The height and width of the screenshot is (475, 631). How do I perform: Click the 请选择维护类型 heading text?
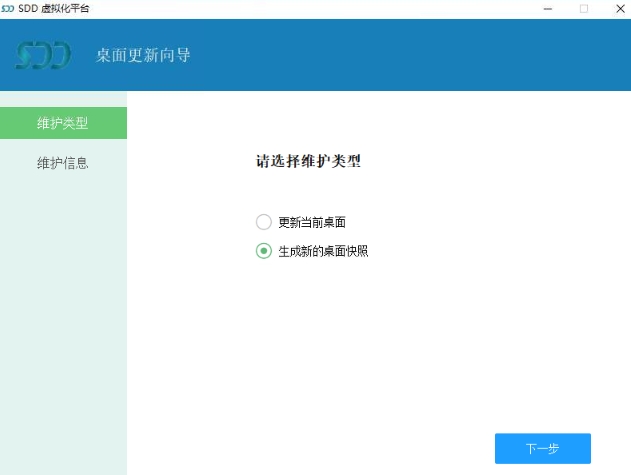pos(308,161)
